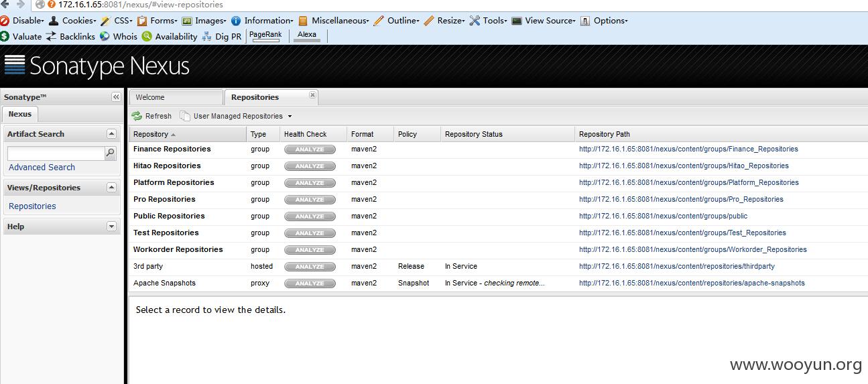This screenshot has width=868, height=384.
Task: Click the Refresh icon in repositories toolbar
Action: coord(137,116)
